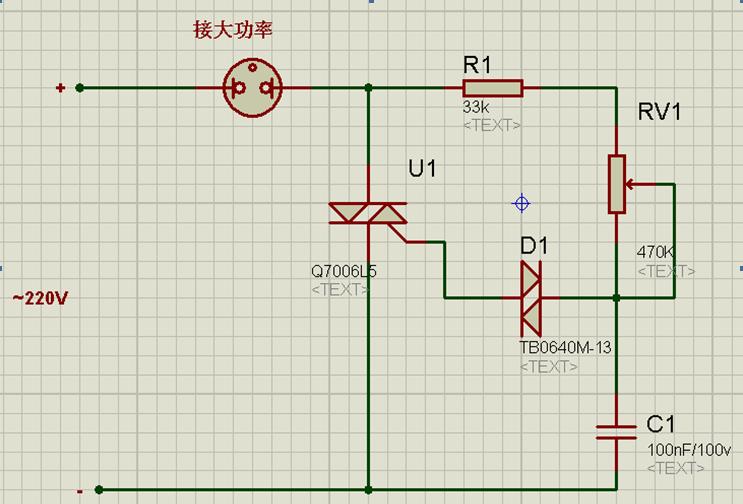The image size is (743, 504).
Task: Select the D1 diac symbol
Action: (x=531, y=298)
